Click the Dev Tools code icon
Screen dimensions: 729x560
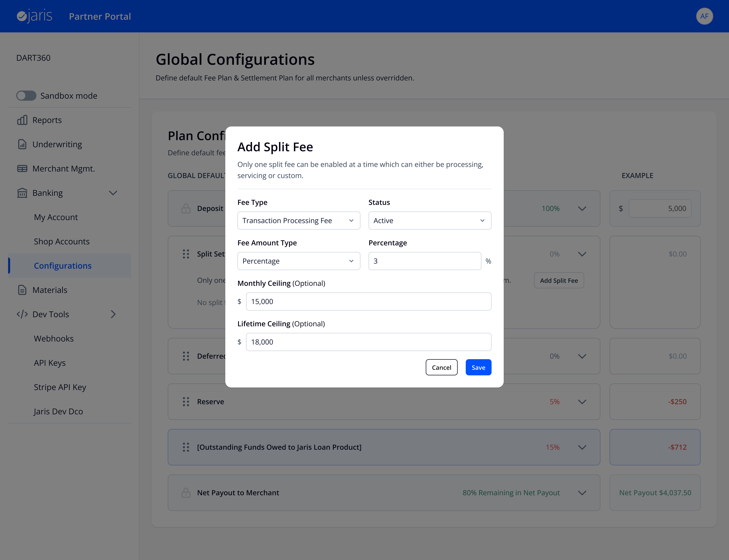pos(22,314)
